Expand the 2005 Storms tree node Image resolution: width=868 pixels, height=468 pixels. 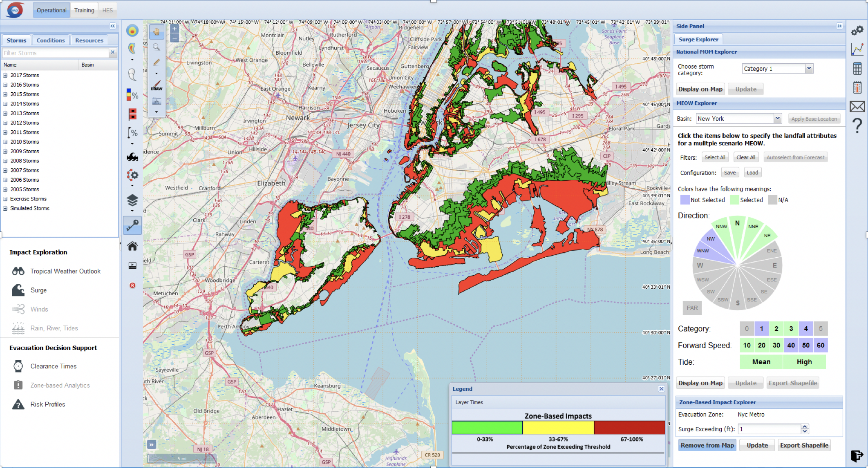(x=6, y=189)
